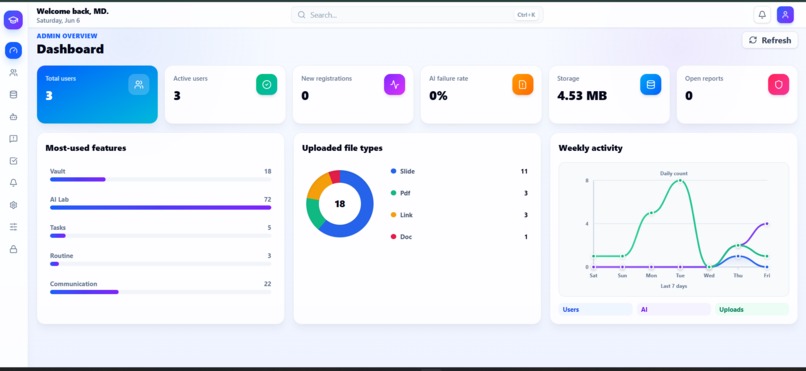This screenshot has width=806, height=371.
Task: Open the user profile avatar
Action: coord(785,15)
